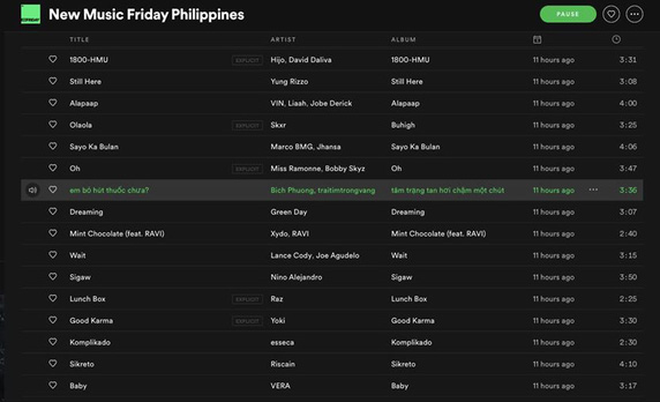Image resolution: width=660 pixels, height=402 pixels.
Task: Open the album link Buhigh
Action: [x=403, y=125]
